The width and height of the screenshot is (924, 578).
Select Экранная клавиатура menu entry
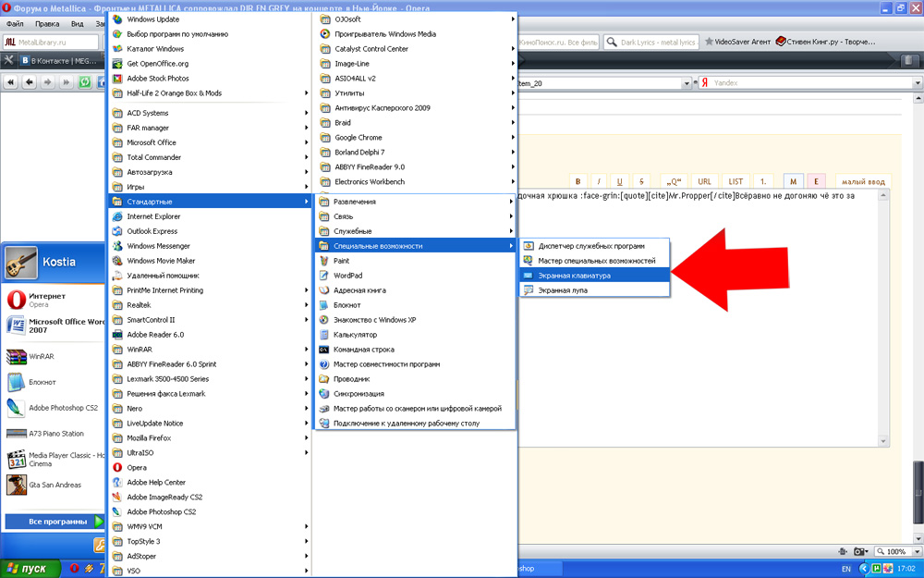point(574,276)
